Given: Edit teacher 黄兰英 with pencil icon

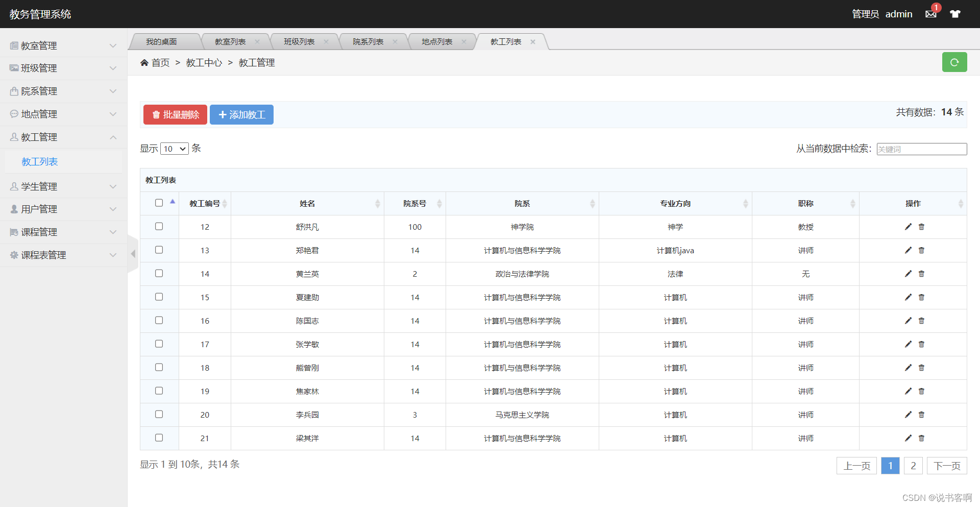Looking at the screenshot, I should (x=908, y=274).
